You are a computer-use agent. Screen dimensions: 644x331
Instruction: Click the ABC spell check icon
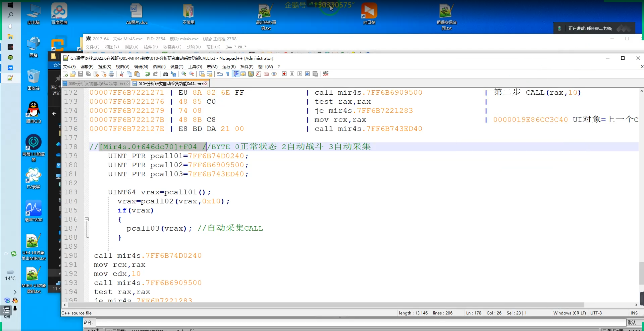326,73
